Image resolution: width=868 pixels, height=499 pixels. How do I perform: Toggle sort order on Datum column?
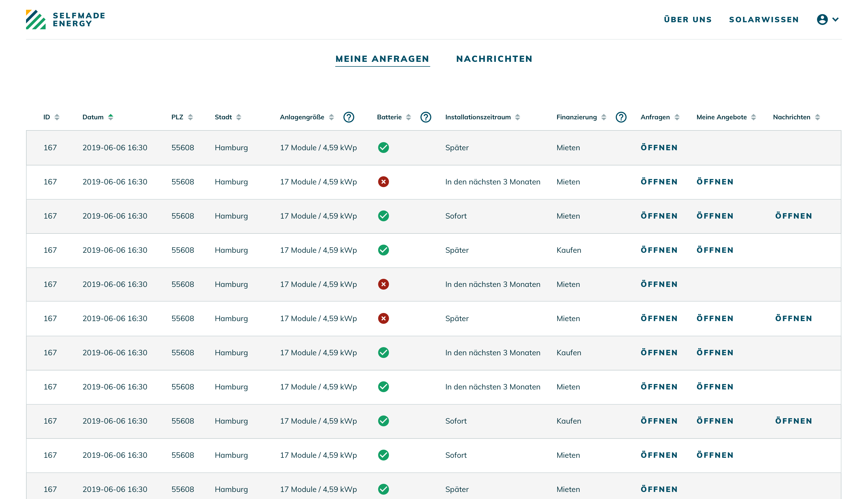(110, 117)
